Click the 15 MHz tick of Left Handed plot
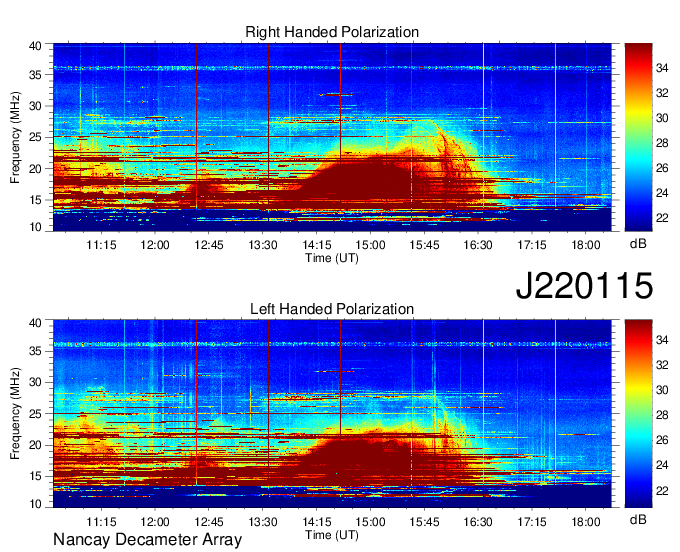 coord(35,476)
